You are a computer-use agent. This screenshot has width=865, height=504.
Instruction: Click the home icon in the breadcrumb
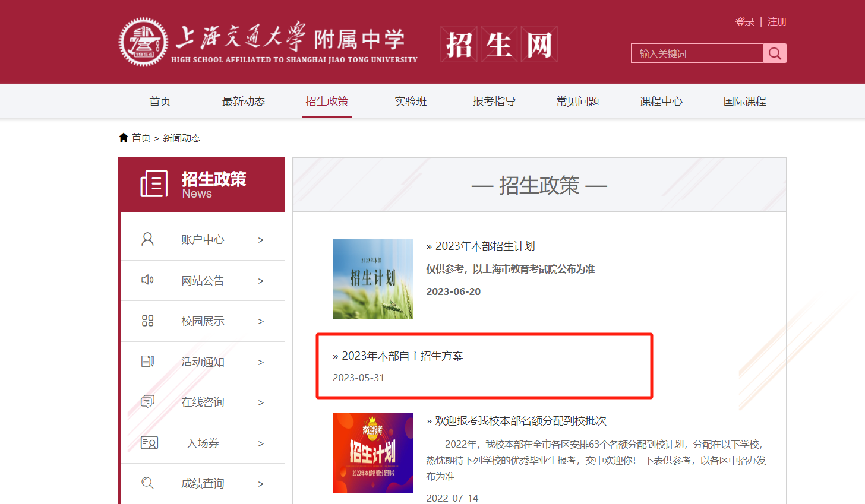[124, 137]
